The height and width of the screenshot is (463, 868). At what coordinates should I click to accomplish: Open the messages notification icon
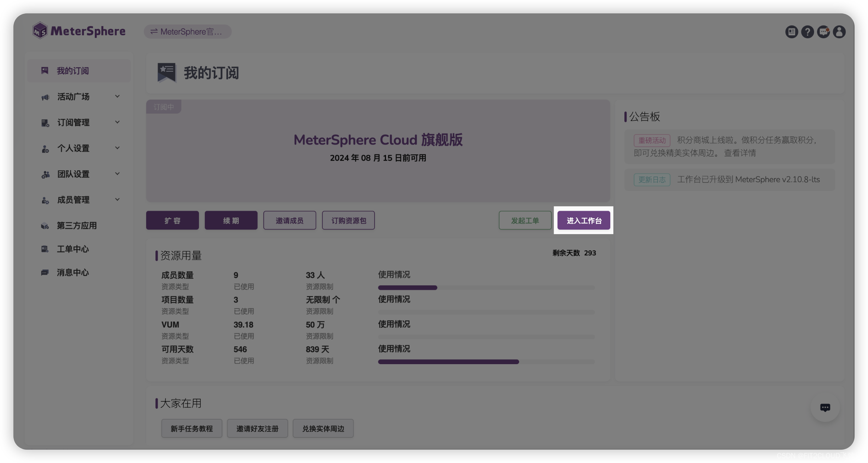(823, 32)
